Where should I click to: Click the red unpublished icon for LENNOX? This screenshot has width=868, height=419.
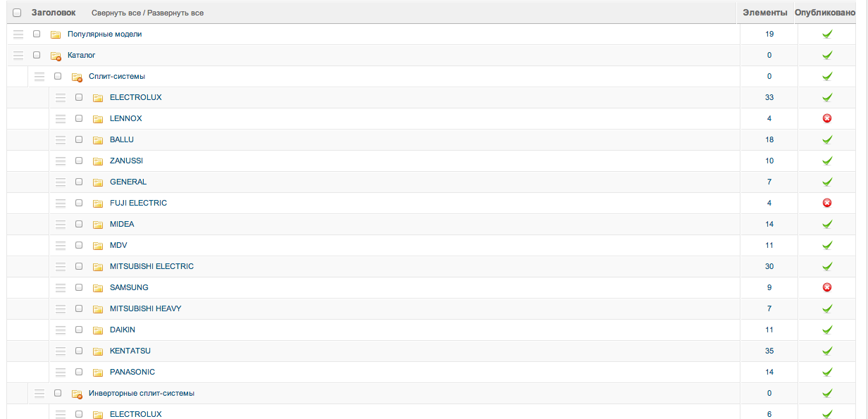click(827, 118)
